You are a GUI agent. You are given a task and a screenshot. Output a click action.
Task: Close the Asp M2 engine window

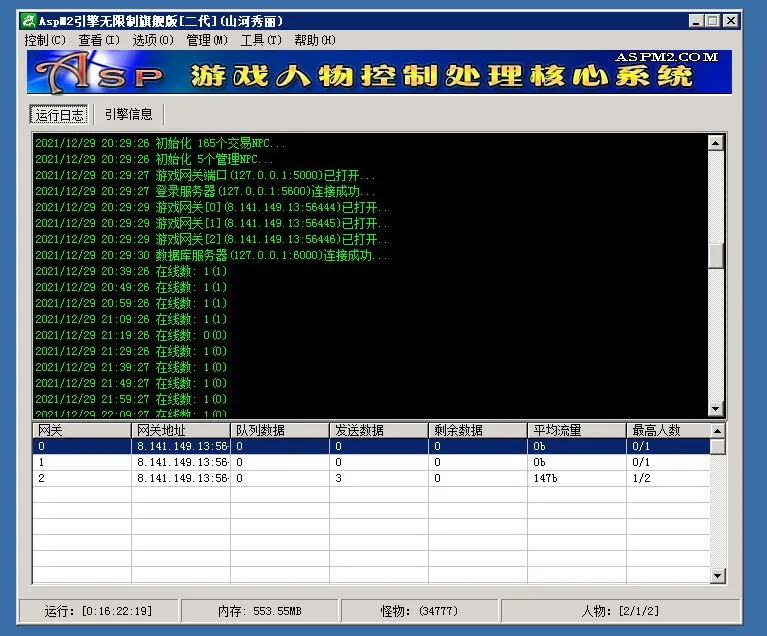point(730,21)
